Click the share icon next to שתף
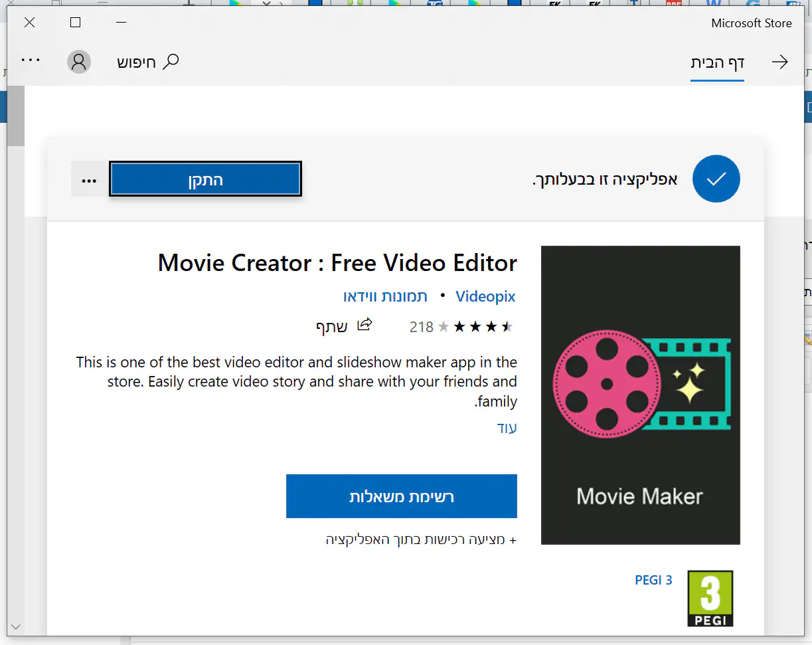 (365, 325)
